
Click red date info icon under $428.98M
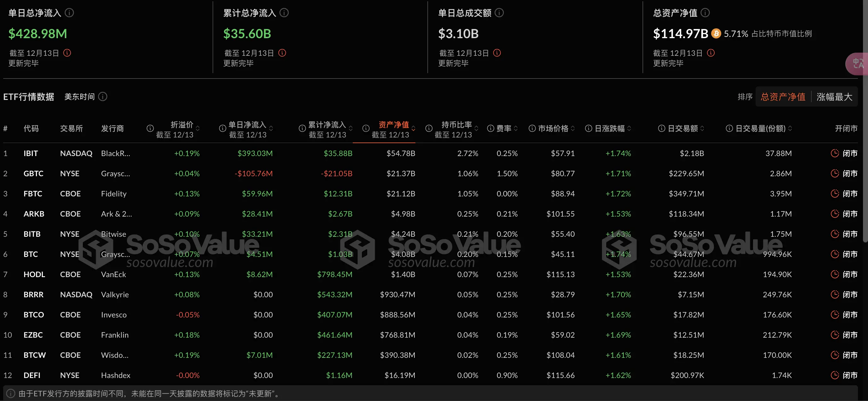point(67,53)
